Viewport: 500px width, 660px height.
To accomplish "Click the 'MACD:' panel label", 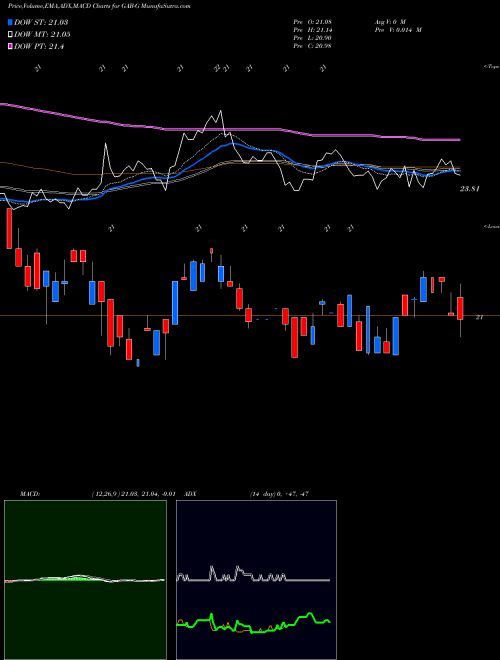I will tap(30, 494).
